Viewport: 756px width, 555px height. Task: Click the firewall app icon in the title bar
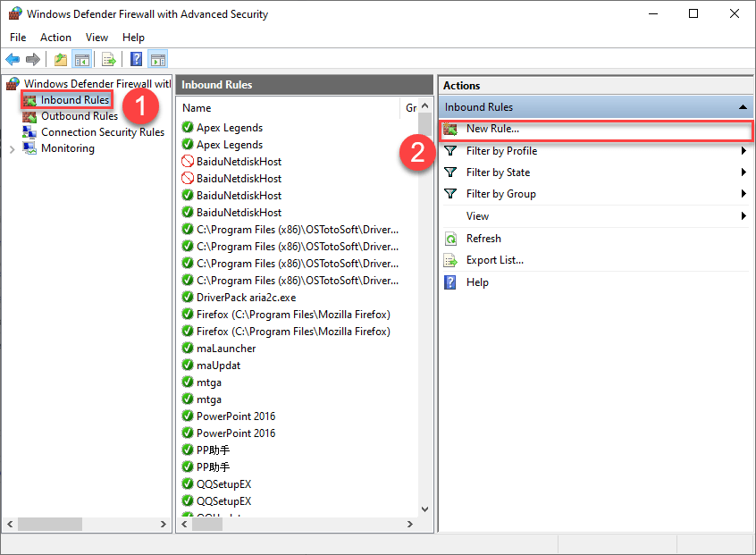click(15, 13)
